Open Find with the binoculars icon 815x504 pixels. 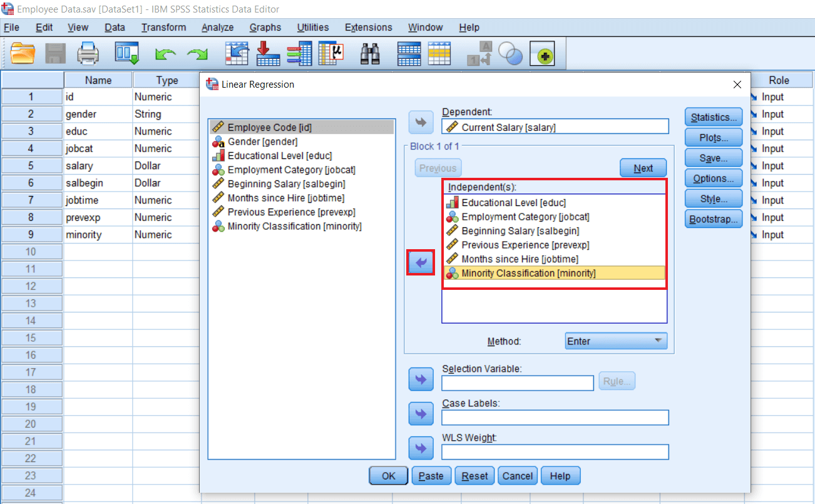click(370, 54)
